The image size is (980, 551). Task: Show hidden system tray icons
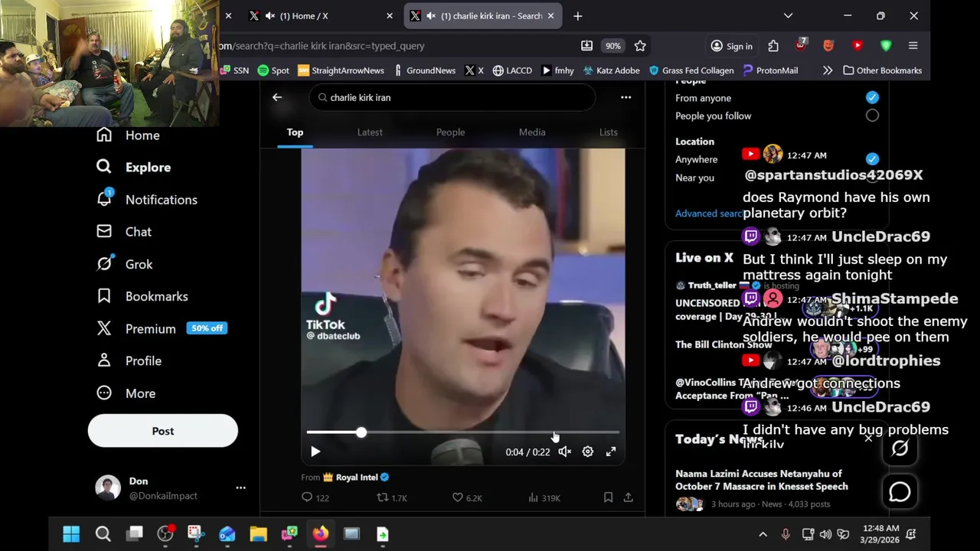click(x=763, y=534)
